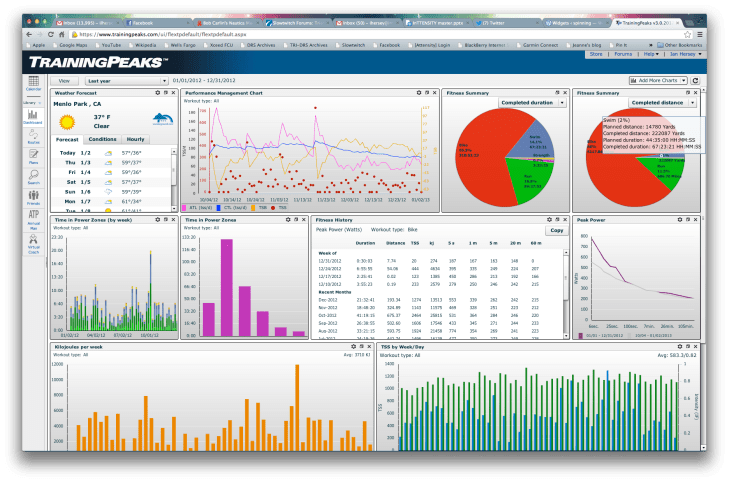Open Weather Forecast settings gear

pos(155,92)
